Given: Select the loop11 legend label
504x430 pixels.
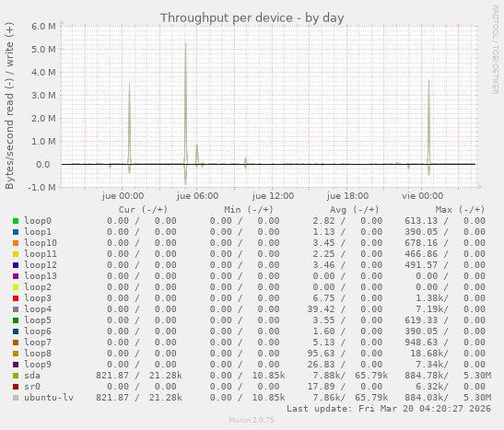Looking at the screenshot, I should click(x=41, y=254).
